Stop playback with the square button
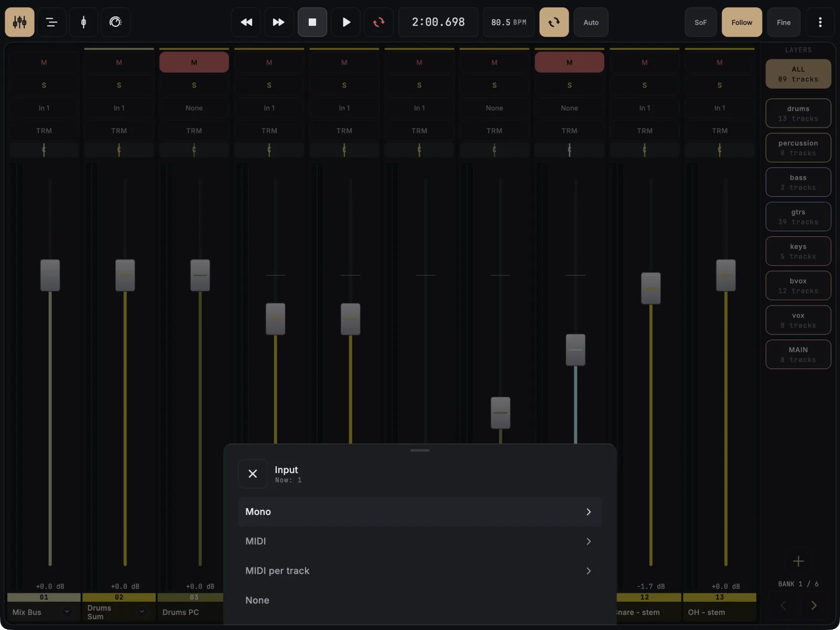The width and height of the screenshot is (840, 630). [312, 22]
